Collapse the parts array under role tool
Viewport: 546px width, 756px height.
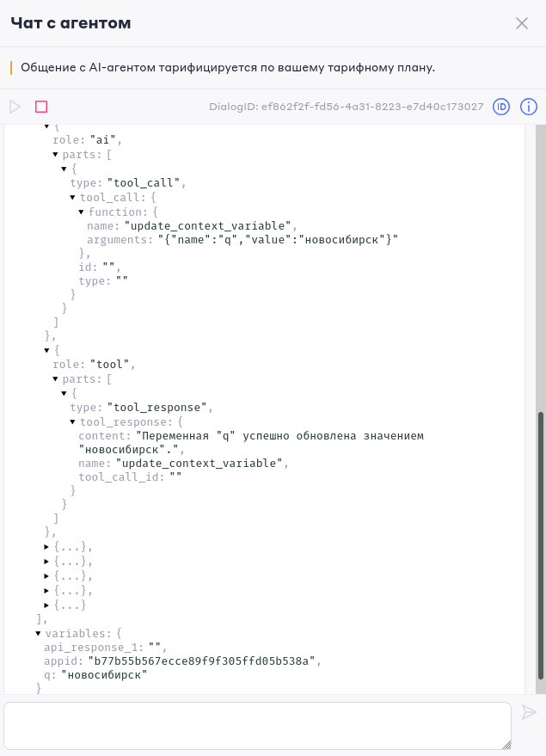point(55,379)
